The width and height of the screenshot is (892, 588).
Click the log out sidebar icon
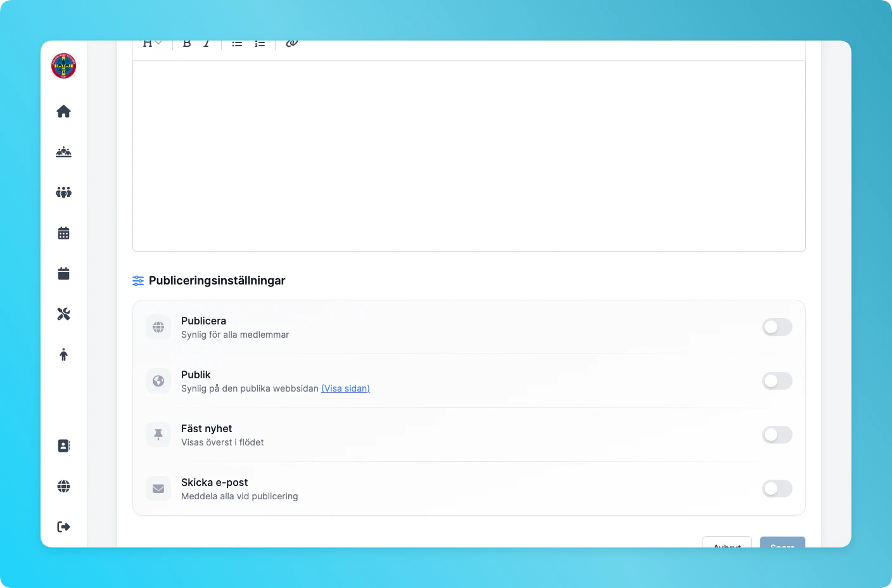click(63, 527)
